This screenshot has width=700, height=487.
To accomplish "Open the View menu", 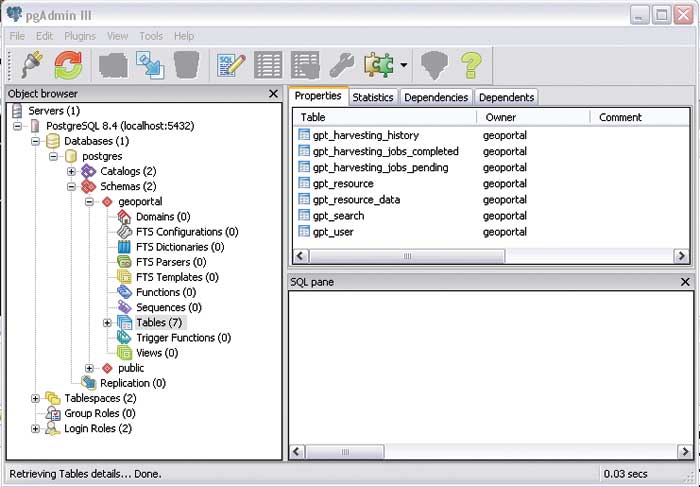I will (x=117, y=36).
